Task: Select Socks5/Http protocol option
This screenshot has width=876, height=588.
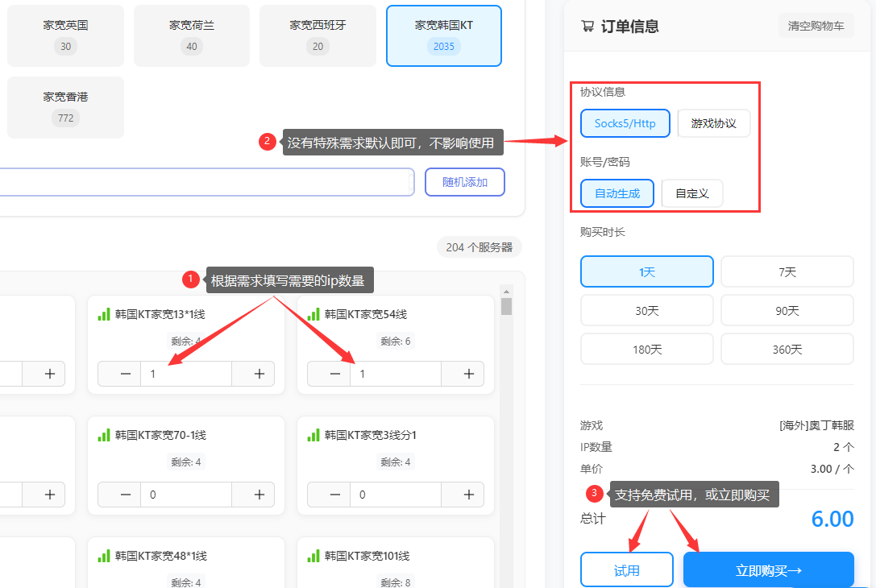Action: [625, 124]
